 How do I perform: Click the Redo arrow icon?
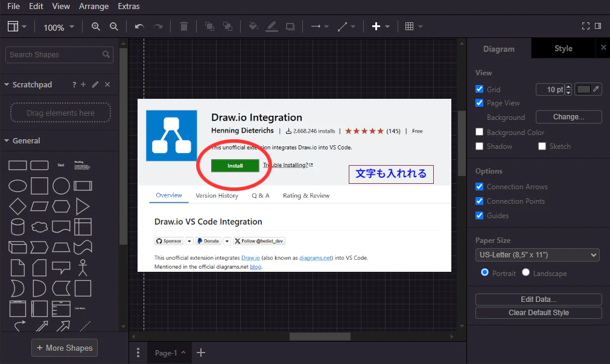coord(157,27)
